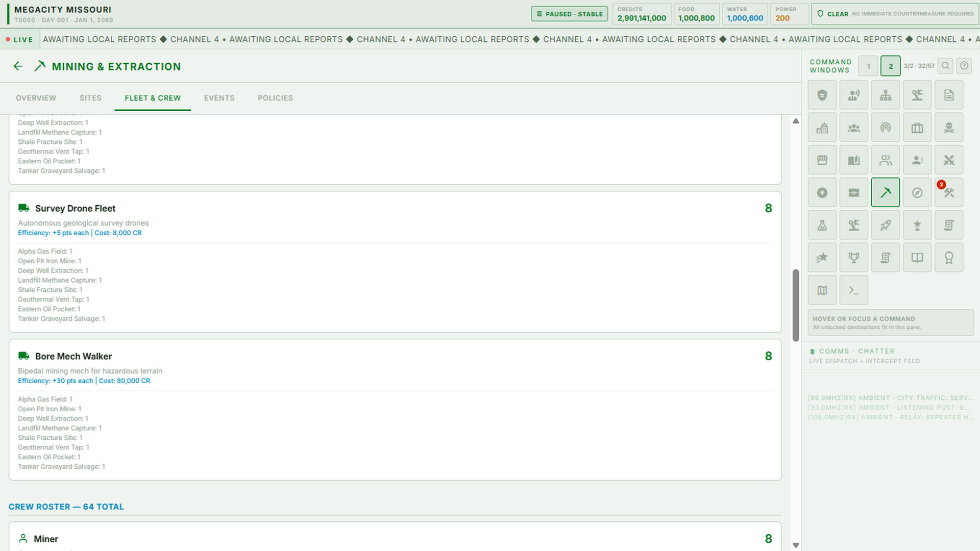Select the Fleet & Crew tab
Screen dimensions: 980x551
pyautogui.click(x=153, y=98)
